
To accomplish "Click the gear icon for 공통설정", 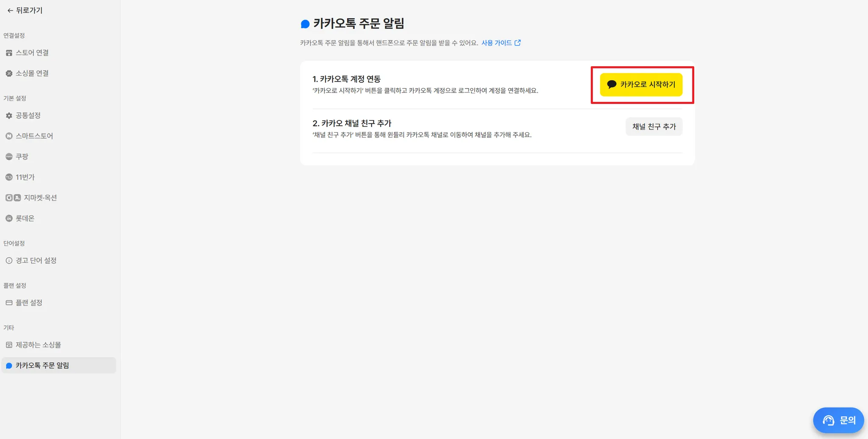I will pyautogui.click(x=9, y=115).
